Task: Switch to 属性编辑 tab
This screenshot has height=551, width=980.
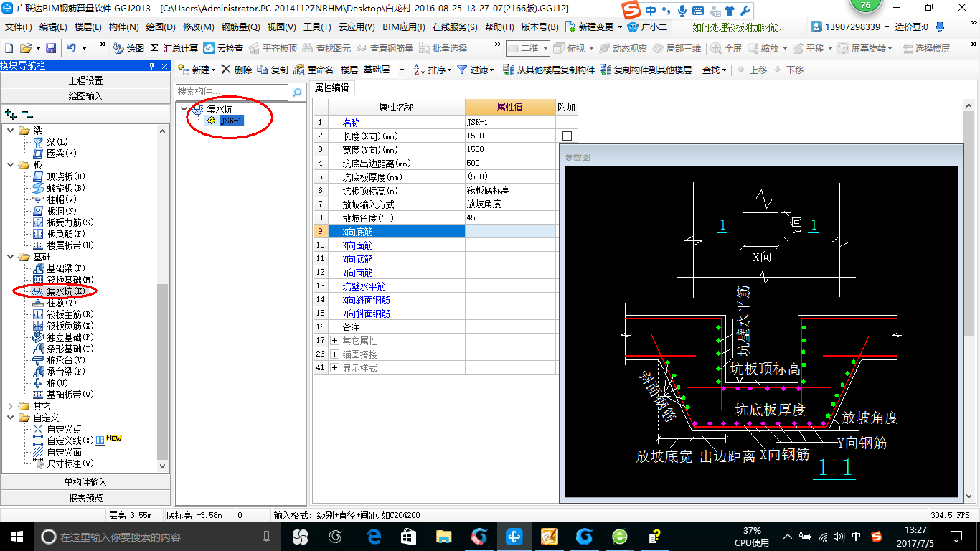Action: point(332,88)
